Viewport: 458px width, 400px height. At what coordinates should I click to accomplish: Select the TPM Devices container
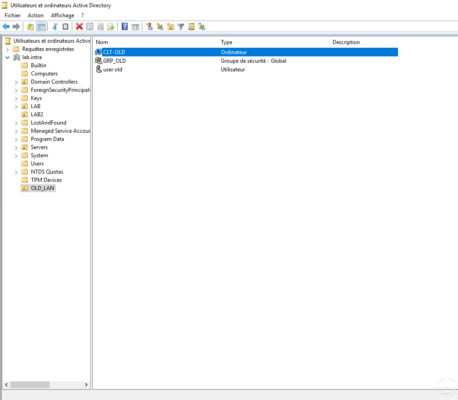[x=46, y=180]
